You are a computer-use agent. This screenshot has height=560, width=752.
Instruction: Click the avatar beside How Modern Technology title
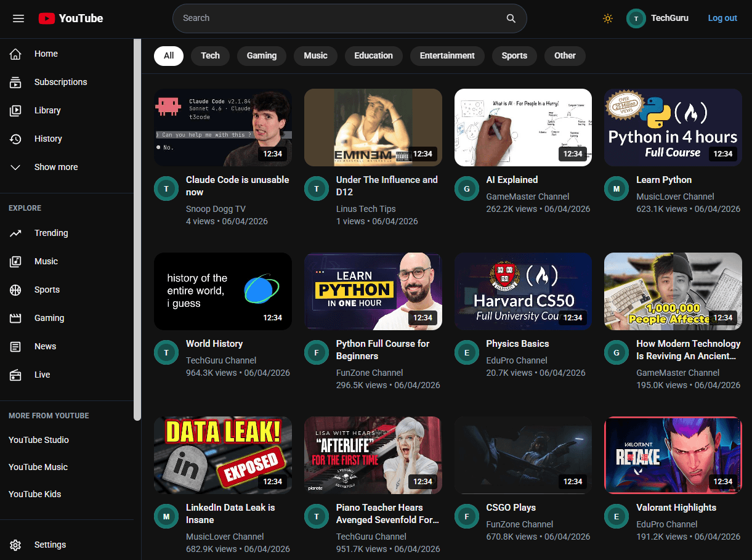click(x=617, y=352)
